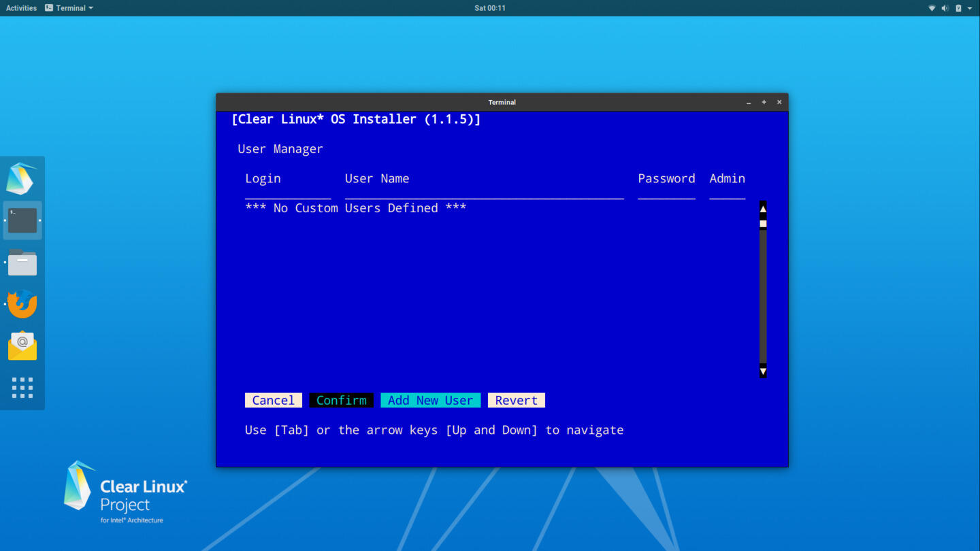980x551 pixels.
Task: Click the User Name column header
Action: (377, 178)
